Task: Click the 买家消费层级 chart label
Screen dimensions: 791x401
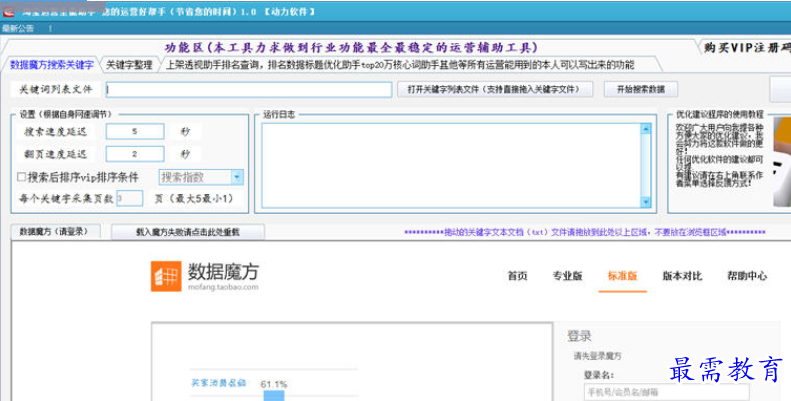Action: click(218, 383)
